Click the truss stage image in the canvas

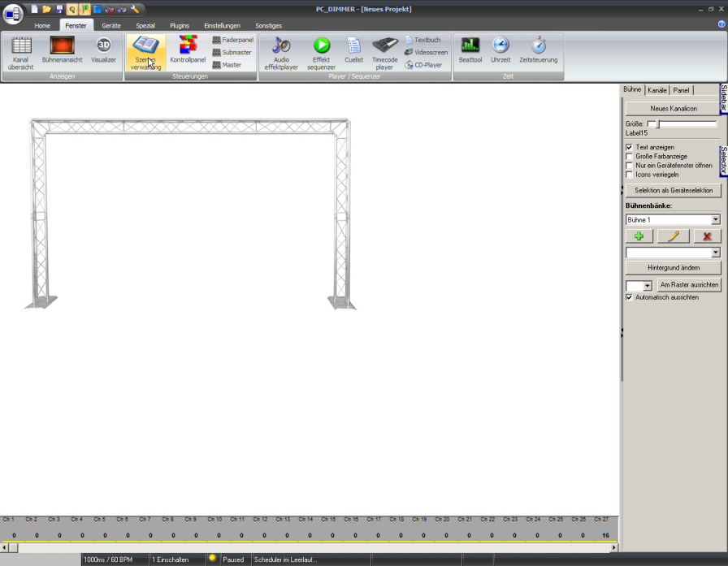click(190, 214)
